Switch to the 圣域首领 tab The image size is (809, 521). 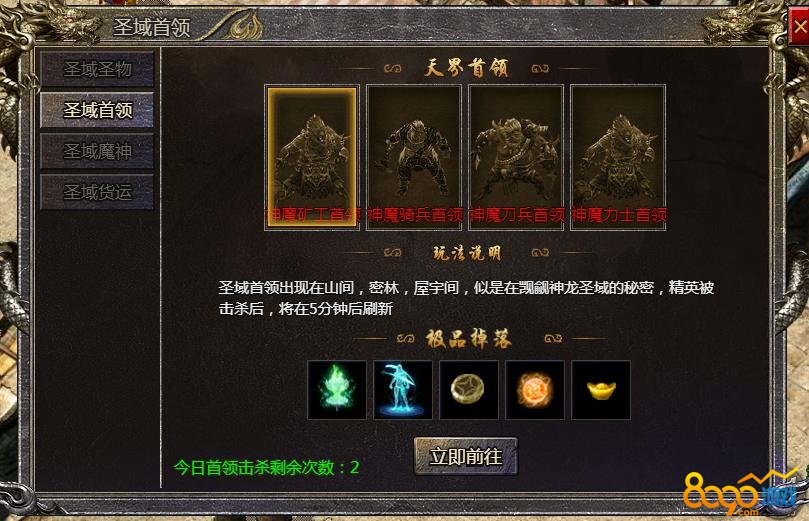(97, 110)
